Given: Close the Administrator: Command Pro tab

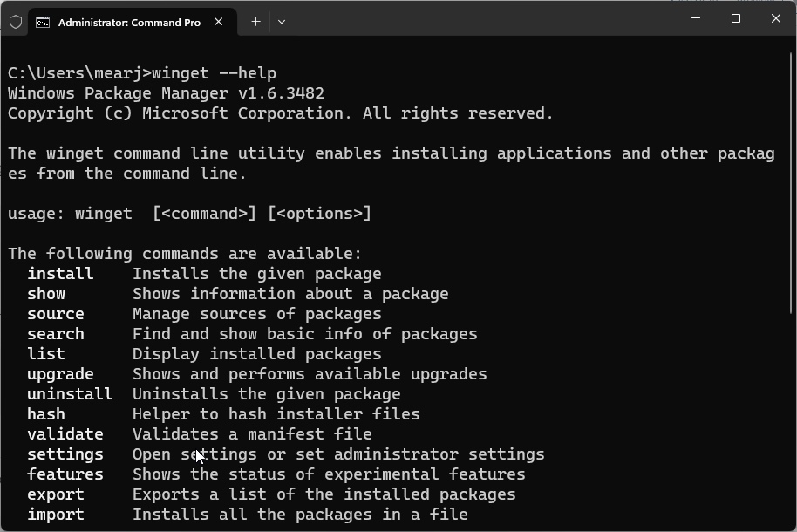Looking at the screenshot, I should click(218, 22).
